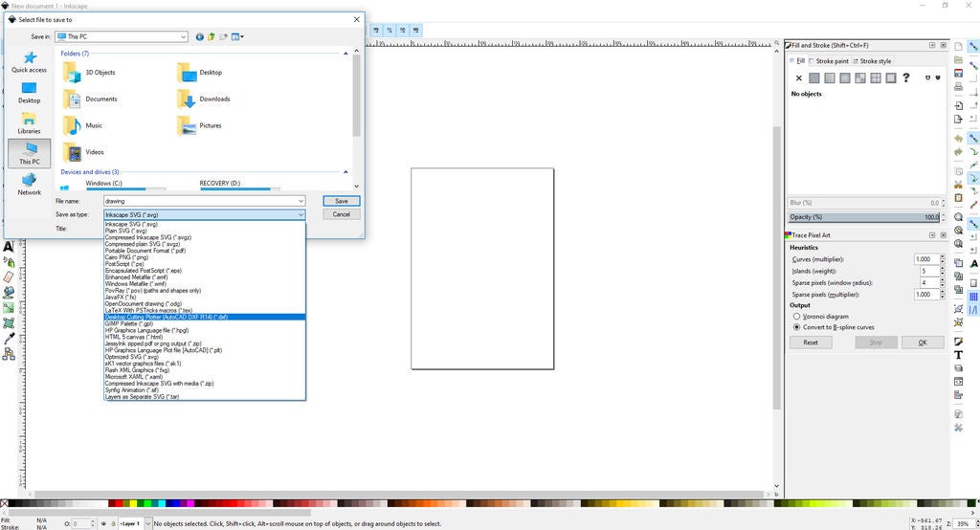
Task: Increase Curves multiplier stepper value
Action: 943,257
